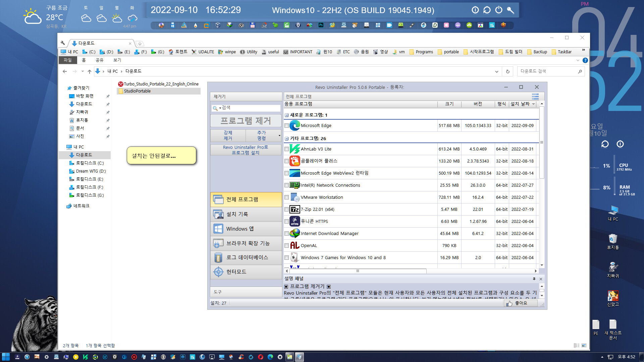Switch to the 홈 ribbon tab

[84, 60]
